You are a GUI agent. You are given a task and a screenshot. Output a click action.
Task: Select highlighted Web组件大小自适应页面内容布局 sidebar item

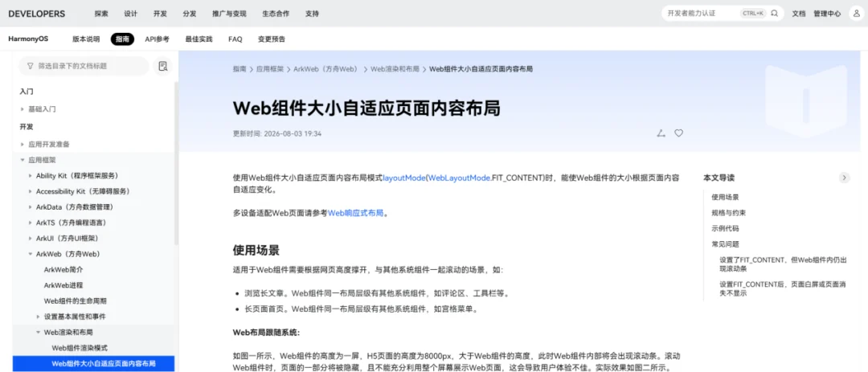[x=93, y=364]
